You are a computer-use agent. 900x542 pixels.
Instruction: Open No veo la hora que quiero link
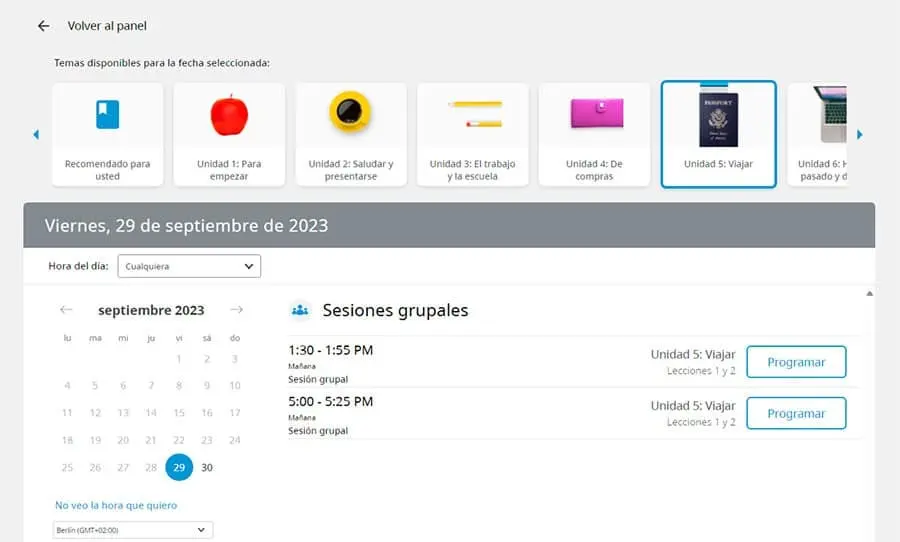point(116,505)
